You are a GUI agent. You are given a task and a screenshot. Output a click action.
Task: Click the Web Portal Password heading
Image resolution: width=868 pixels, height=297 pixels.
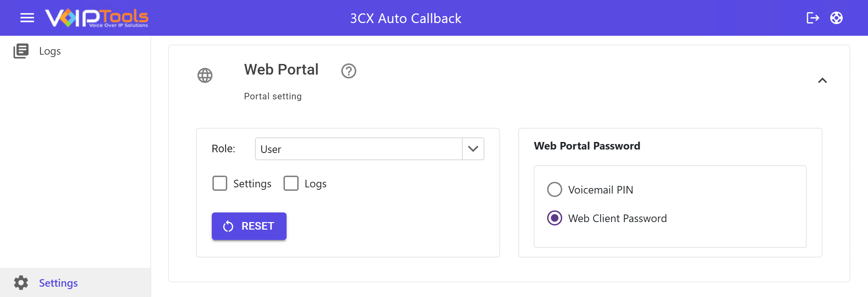587,146
